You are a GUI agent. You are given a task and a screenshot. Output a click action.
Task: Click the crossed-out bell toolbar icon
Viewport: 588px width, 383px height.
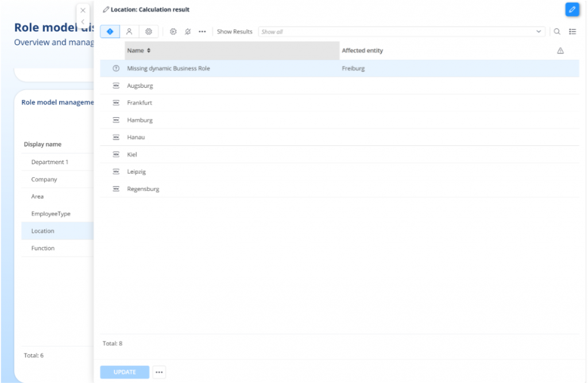(x=188, y=32)
